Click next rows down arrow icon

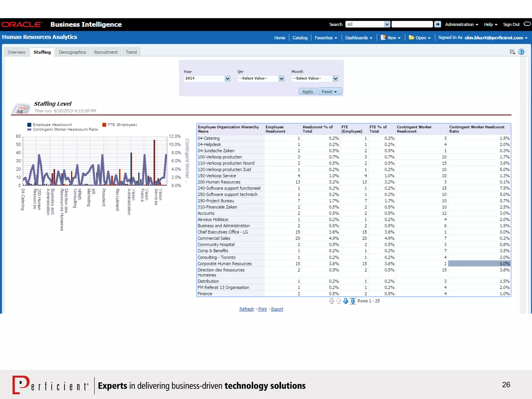[345, 301]
